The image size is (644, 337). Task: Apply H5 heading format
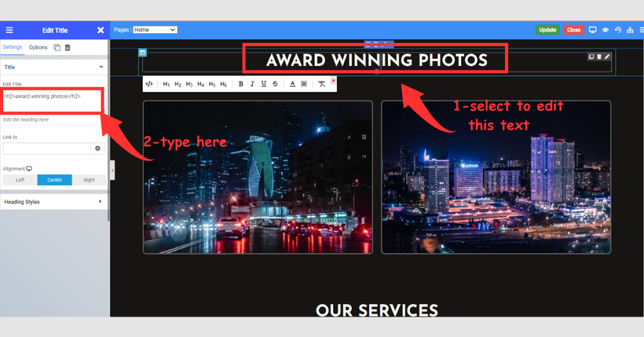pos(212,84)
